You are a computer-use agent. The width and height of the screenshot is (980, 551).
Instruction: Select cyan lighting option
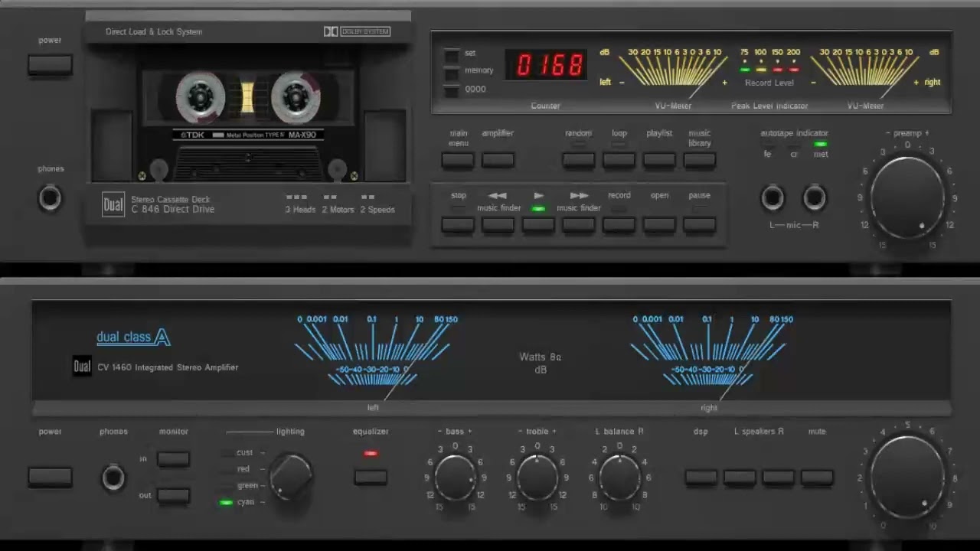click(x=246, y=502)
